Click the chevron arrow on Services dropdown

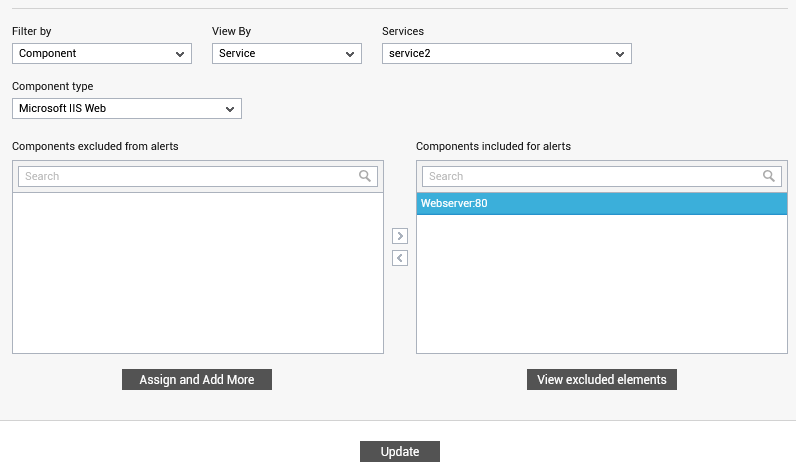[619, 54]
